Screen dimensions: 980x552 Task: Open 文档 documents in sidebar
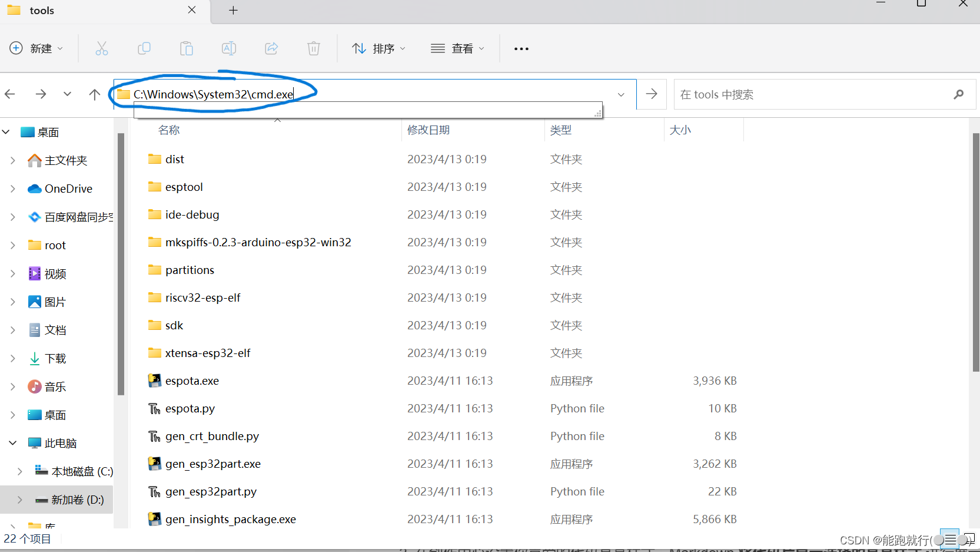47,330
